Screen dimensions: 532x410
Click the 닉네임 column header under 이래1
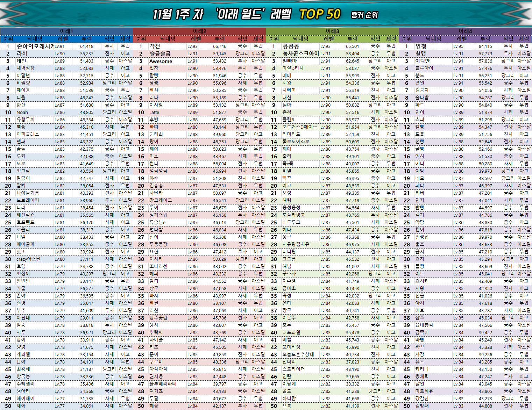[35, 39]
